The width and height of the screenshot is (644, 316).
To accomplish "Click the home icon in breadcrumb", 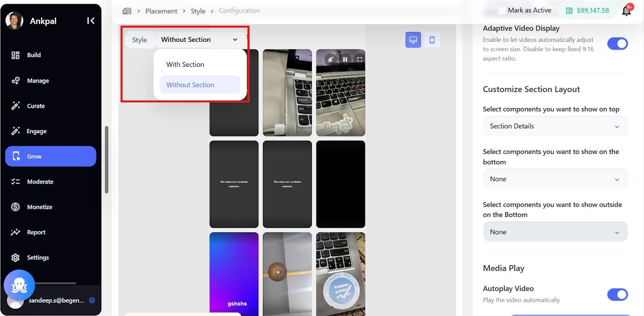I will [127, 11].
